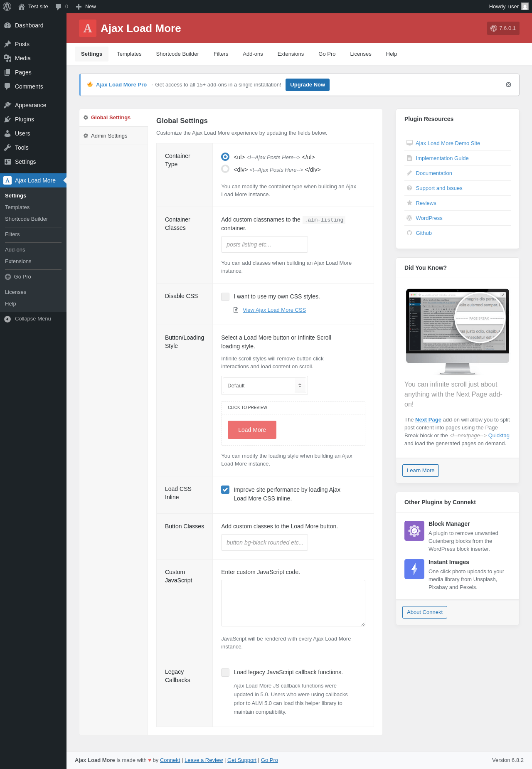The height and width of the screenshot is (769, 532).
Task: Click the Comments icon in sidebar
Action: click(7, 86)
